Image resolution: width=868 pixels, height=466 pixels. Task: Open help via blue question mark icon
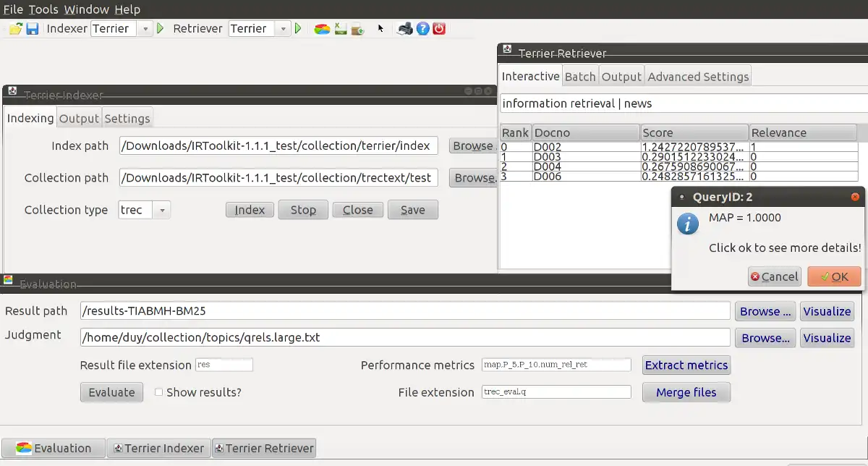click(x=423, y=29)
